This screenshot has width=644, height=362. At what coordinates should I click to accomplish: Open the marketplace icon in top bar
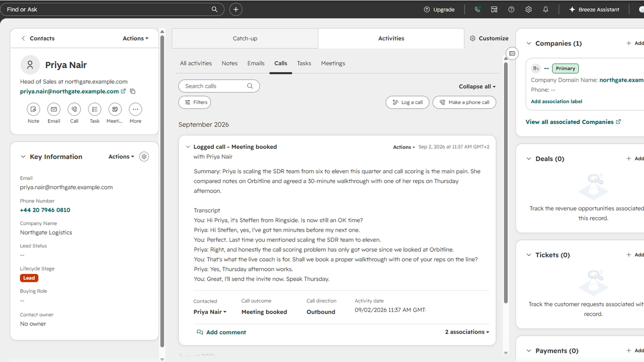(494, 9)
